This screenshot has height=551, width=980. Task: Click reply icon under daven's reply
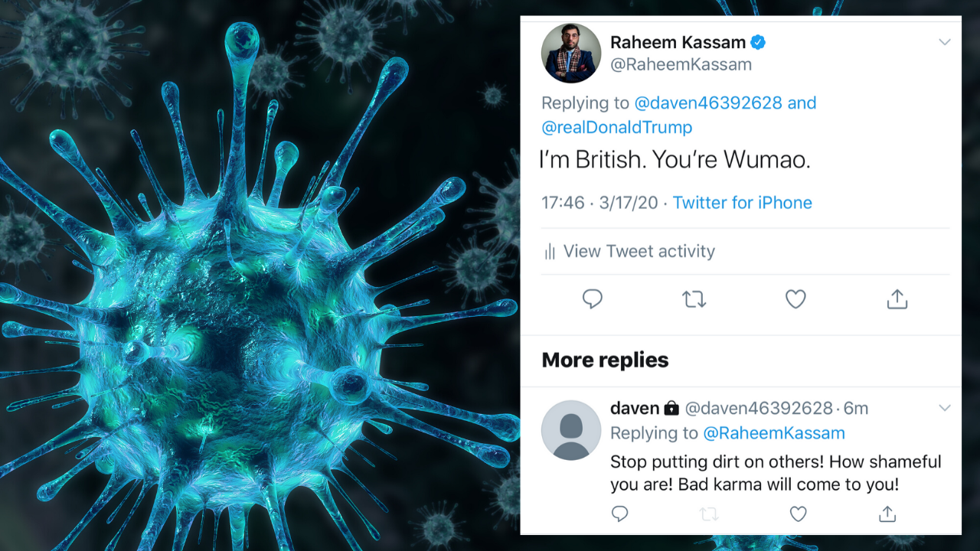[619, 514]
